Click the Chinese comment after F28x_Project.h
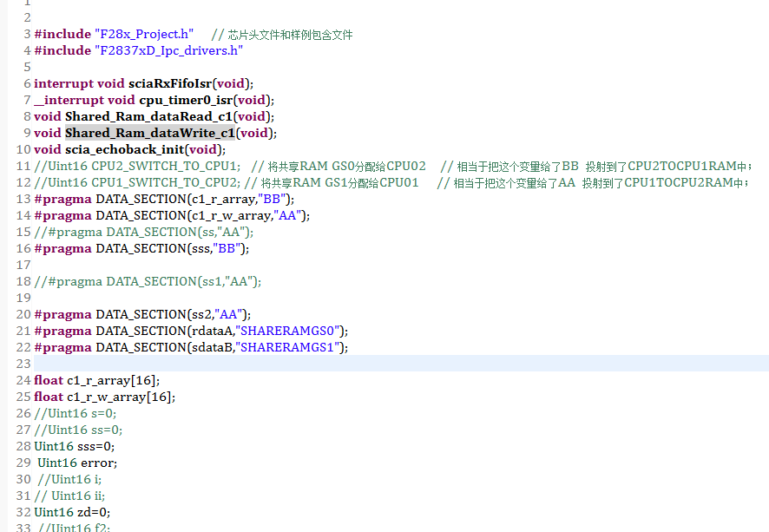Image resolution: width=769 pixels, height=532 pixels. pyautogui.click(x=282, y=35)
